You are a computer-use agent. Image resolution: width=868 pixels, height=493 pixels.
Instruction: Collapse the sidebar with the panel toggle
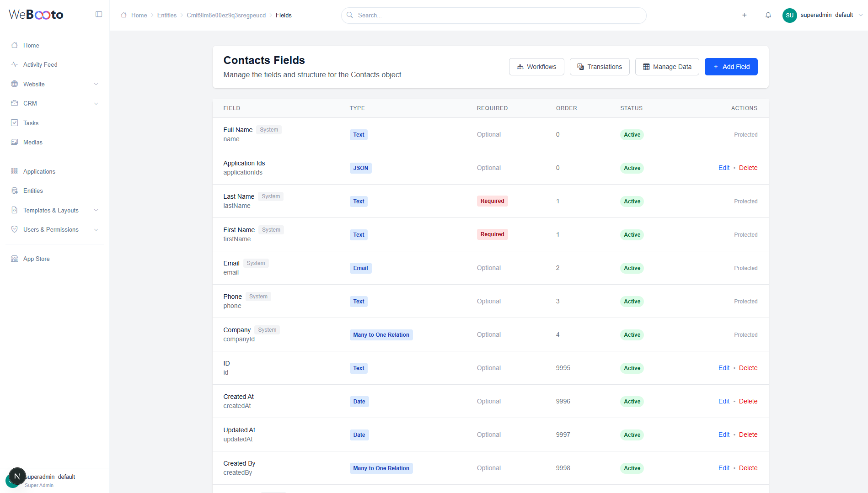coord(99,14)
